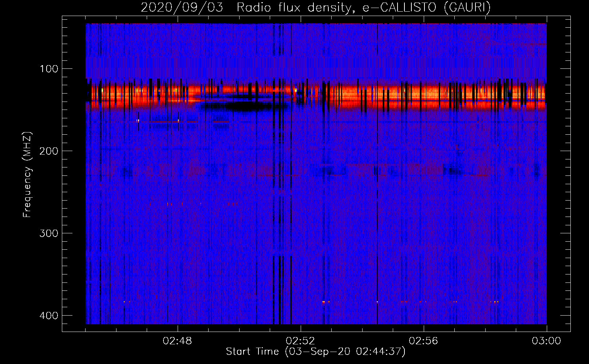The height and width of the screenshot is (364, 589).
Task: Click the 'Frequency (MHZ)' axis label
Action: 27,175
